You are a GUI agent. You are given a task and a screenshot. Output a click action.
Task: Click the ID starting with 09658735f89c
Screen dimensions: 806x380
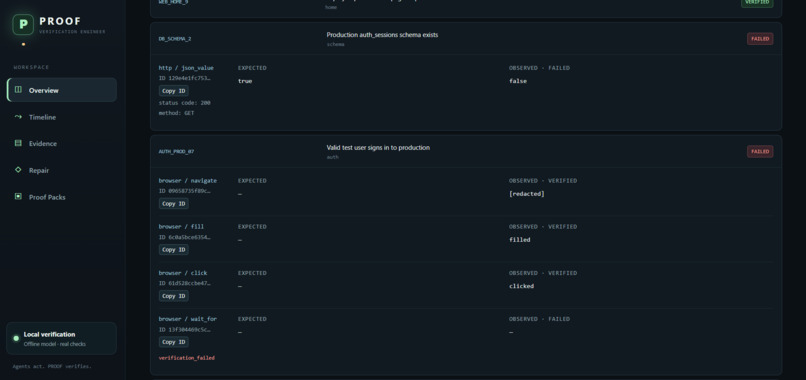click(185, 191)
